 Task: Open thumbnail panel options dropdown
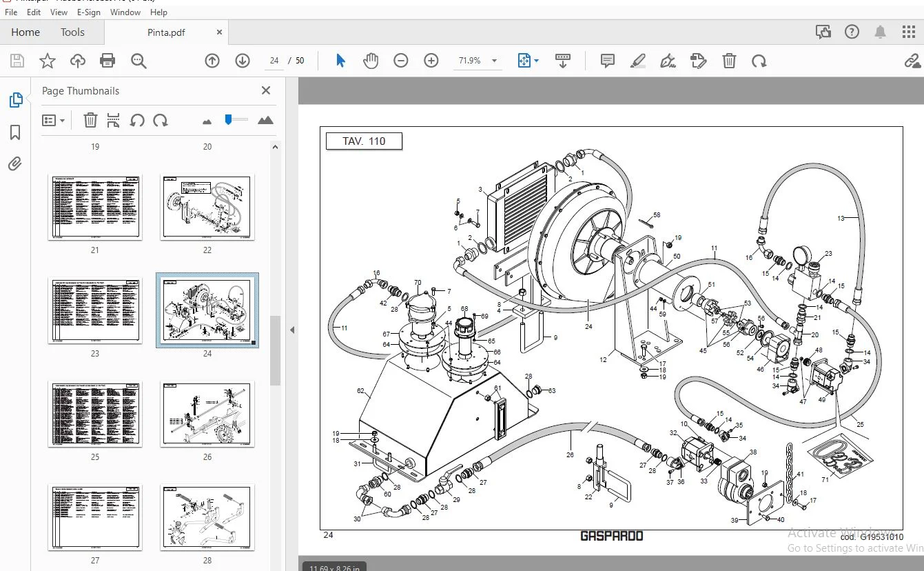(53, 120)
